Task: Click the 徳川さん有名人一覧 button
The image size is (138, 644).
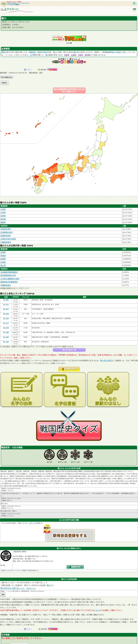Action: click(x=69, y=350)
